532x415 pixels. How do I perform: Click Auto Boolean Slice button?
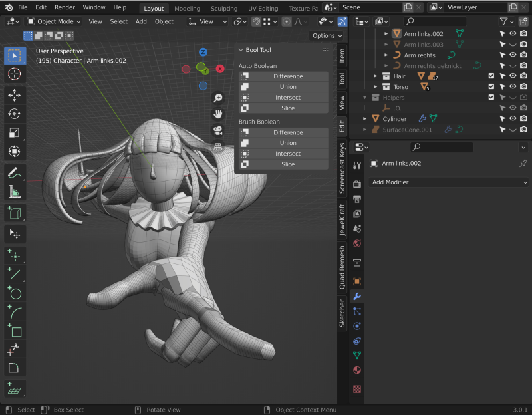point(284,108)
